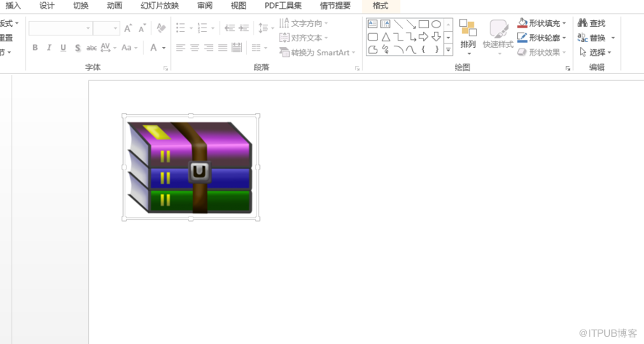The height and width of the screenshot is (344, 644).
Task: Open 审阅 tab
Action: pyautogui.click(x=204, y=6)
